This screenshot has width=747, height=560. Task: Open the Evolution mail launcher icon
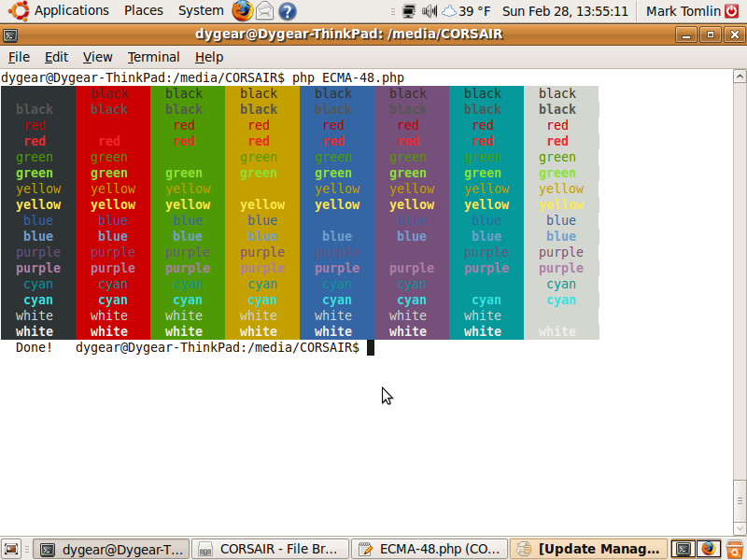coord(265,11)
